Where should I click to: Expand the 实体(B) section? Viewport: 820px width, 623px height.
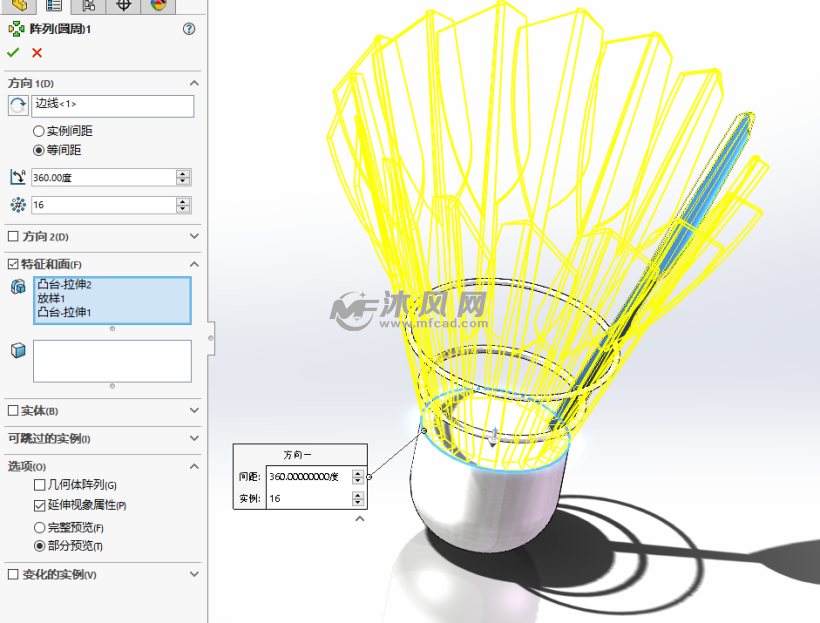(194, 411)
